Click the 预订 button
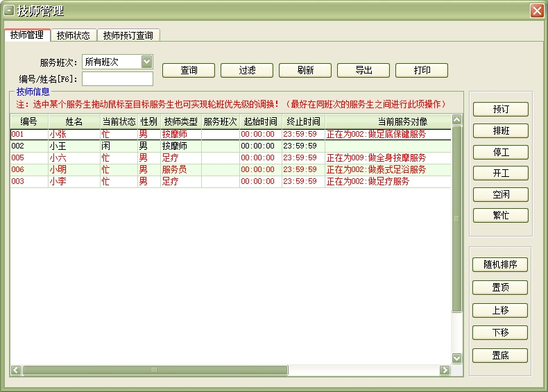This screenshot has height=392, width=548. [x=500, y=110]
